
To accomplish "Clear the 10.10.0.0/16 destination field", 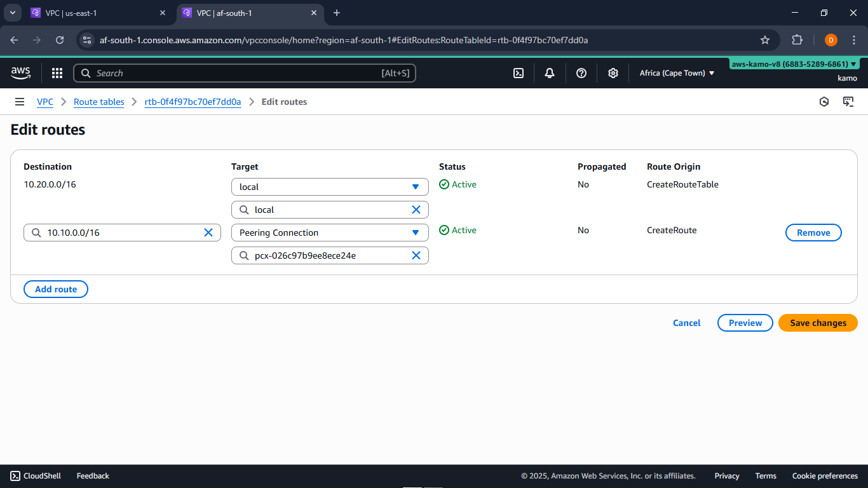I will (208, 233).
